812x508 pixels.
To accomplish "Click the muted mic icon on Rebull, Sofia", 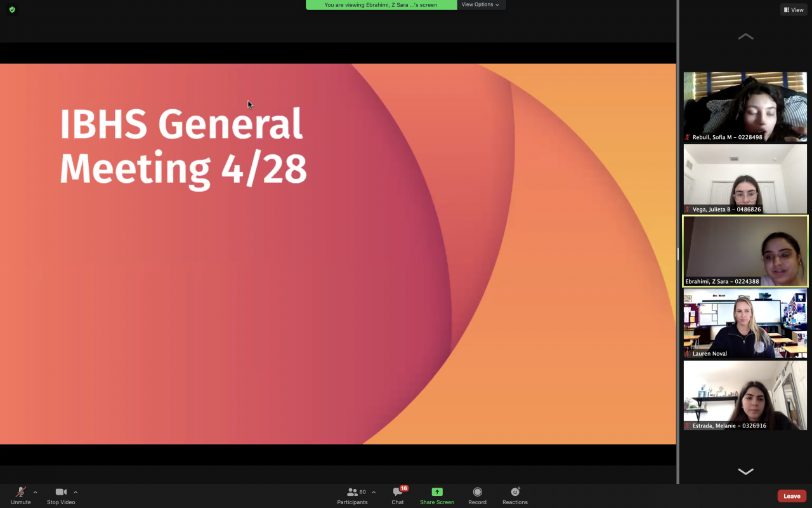I will pos(688,137).
